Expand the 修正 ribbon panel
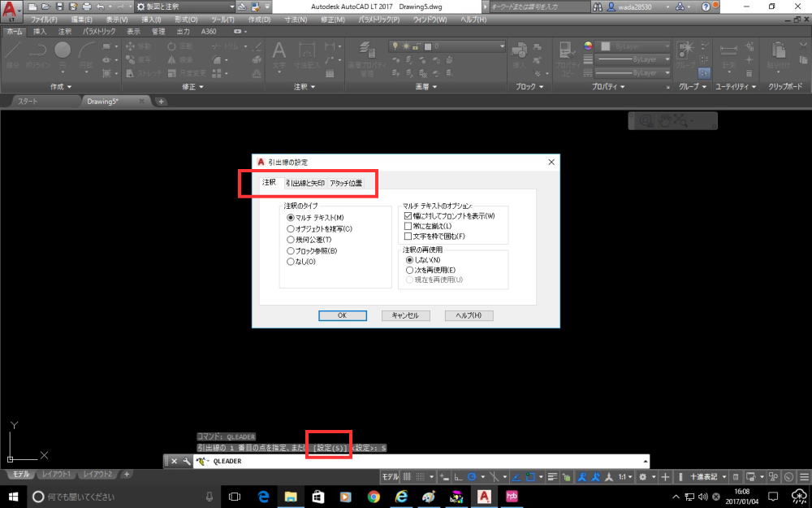Image resolution: width=812 pixels, height=508 pixels. (x=193, y=87)
